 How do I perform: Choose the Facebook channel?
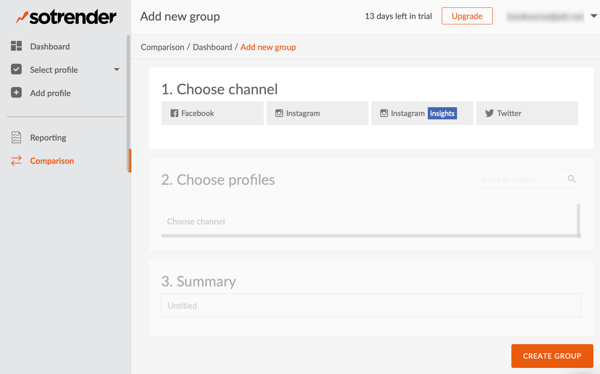pyautogui.click(x=212, y=113)
